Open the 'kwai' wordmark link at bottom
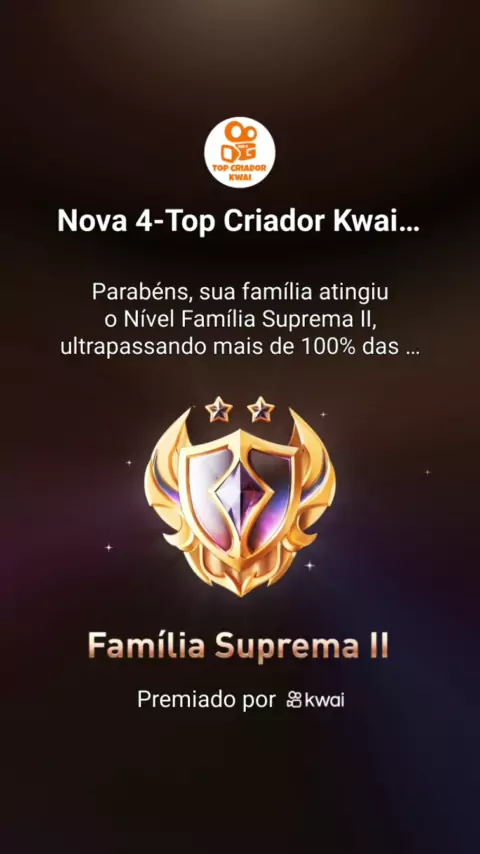The width and height of the screenshot is (480, 854). [325, 700]
